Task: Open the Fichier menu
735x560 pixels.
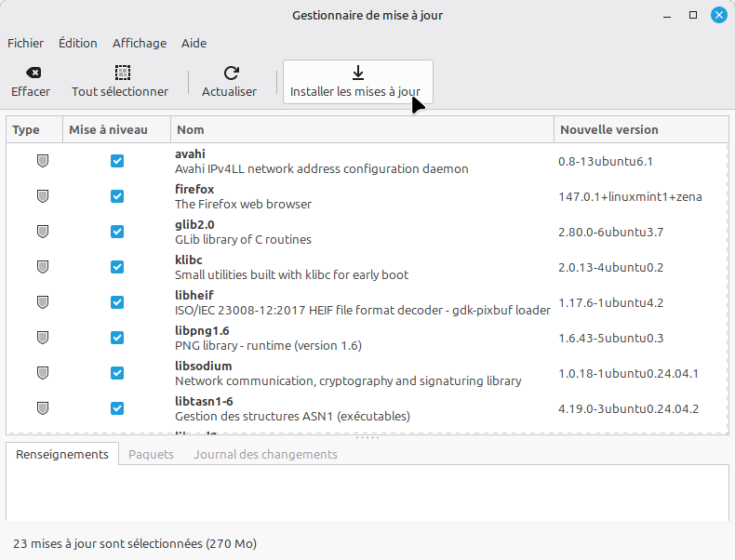Action: (x=26, y=43)
